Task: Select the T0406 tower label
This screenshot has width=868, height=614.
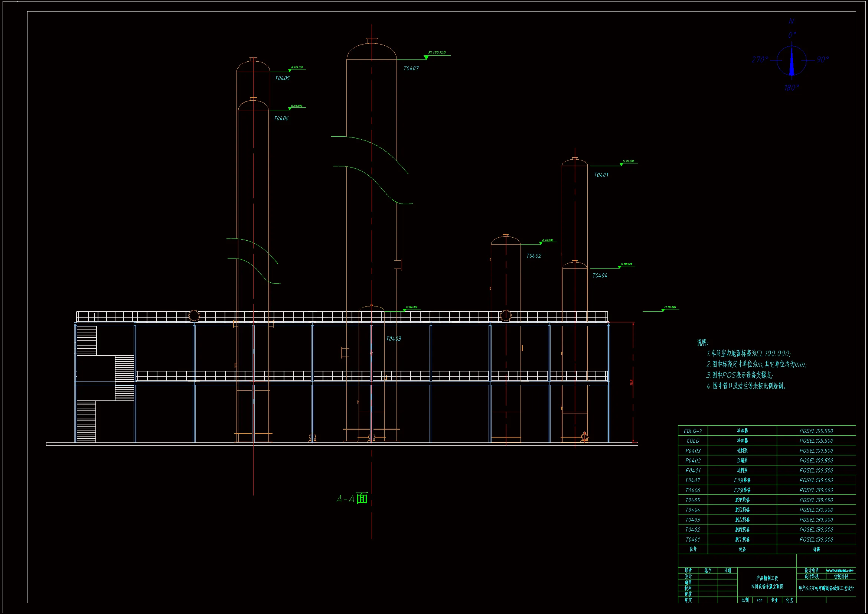Action: pyautogui.click(x=281, y=118)
